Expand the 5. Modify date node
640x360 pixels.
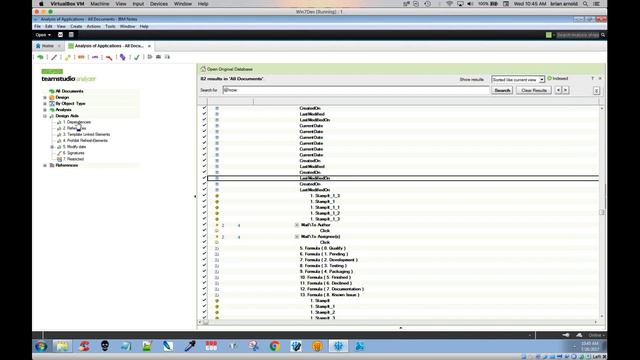52,147
